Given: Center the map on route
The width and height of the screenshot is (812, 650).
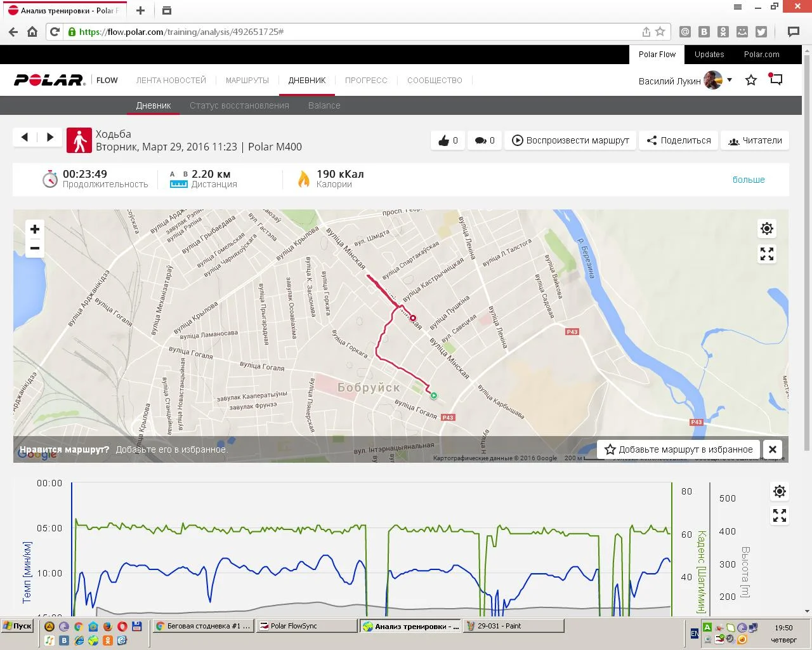Looking at the screenshot, I should pyautogui.click(x=767, y=229).
